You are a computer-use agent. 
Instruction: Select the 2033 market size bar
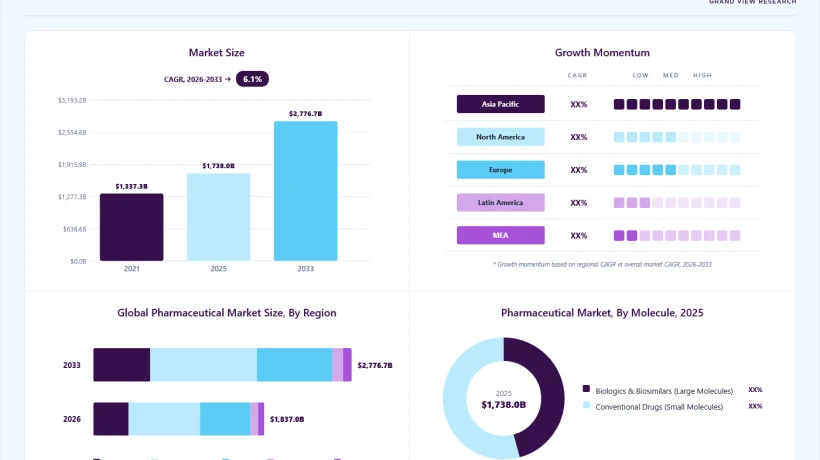point(305,191)
